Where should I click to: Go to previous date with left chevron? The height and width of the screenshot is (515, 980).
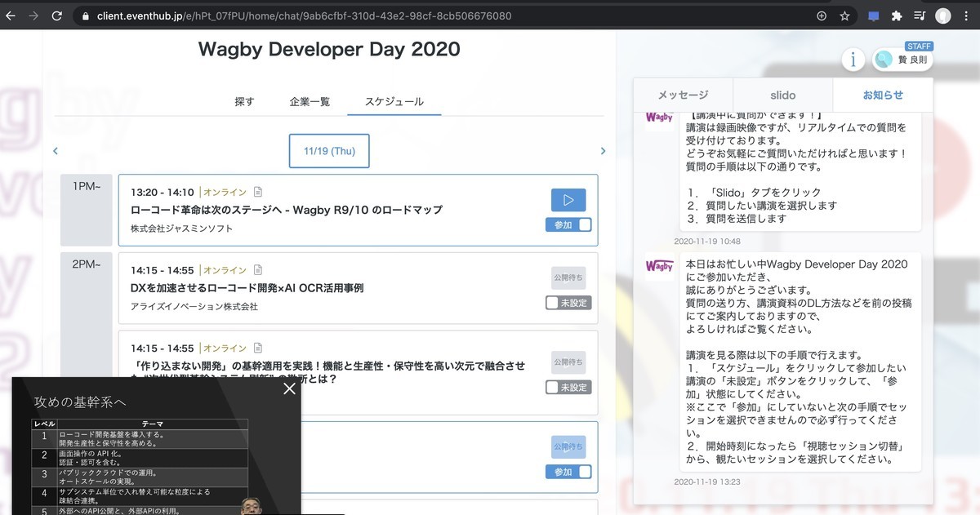[56, 151]
